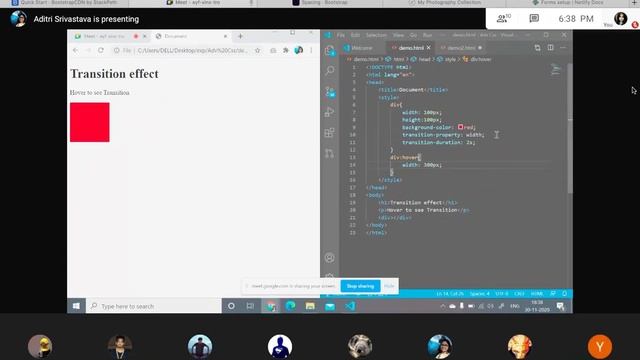640x360 pixels.
Task: Open the Chrome three-dot menu
Action: click(x=311, y=50)
